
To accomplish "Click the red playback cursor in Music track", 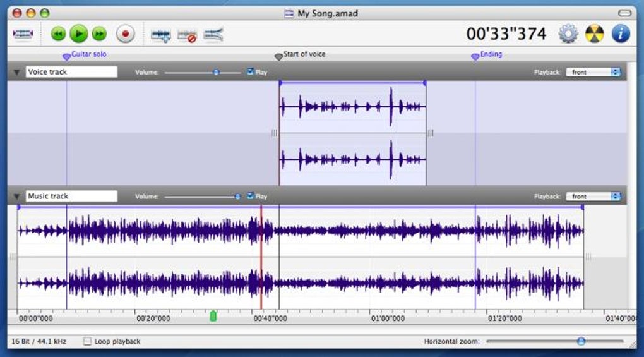I will click(261, 257).
